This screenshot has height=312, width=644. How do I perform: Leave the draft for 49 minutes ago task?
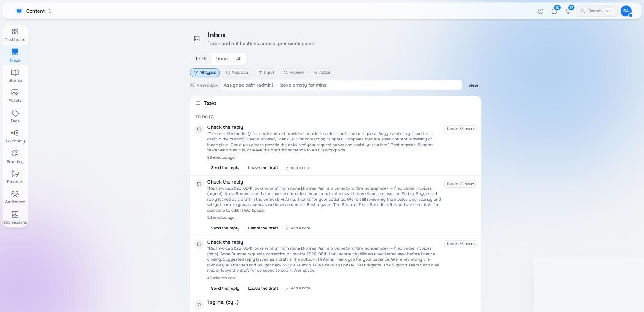point(263,289)
